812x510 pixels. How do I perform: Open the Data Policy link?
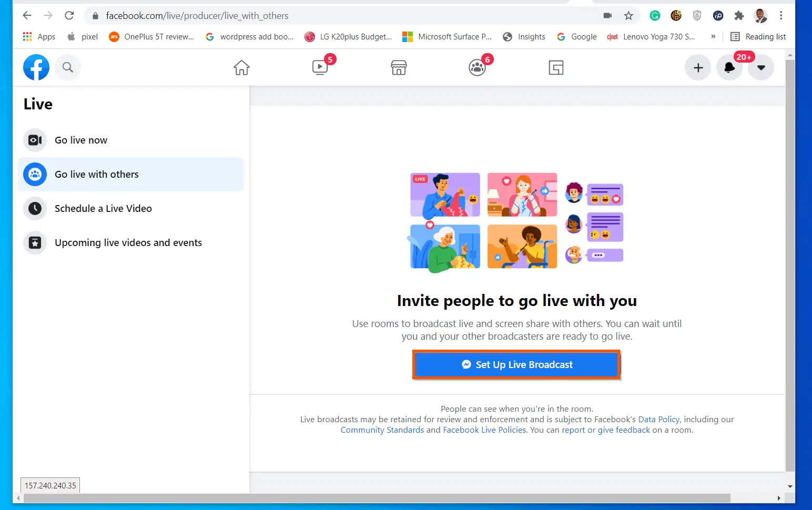pyautogui.click(x=658, y=419)
